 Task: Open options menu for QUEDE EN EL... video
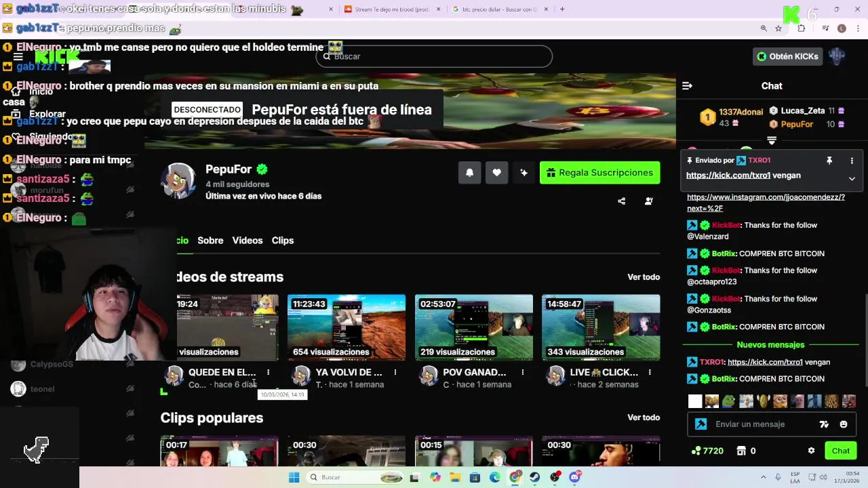(268, 372)
